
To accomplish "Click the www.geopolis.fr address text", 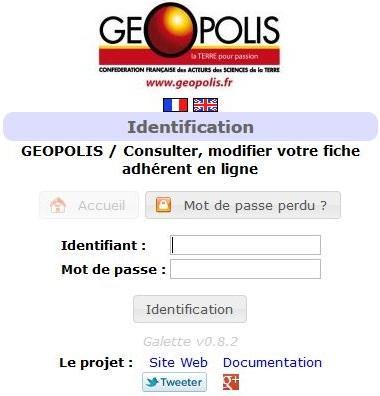I will pyautogui.click(x=189, y=82).
